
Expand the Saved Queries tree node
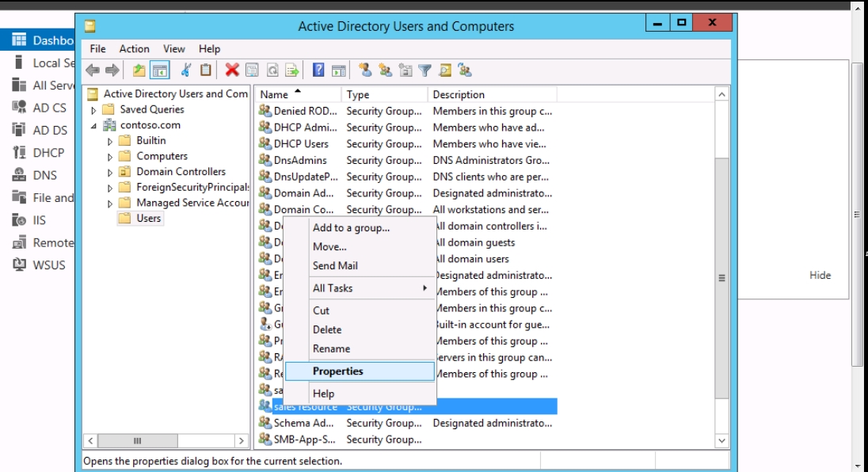pos(94,110)
